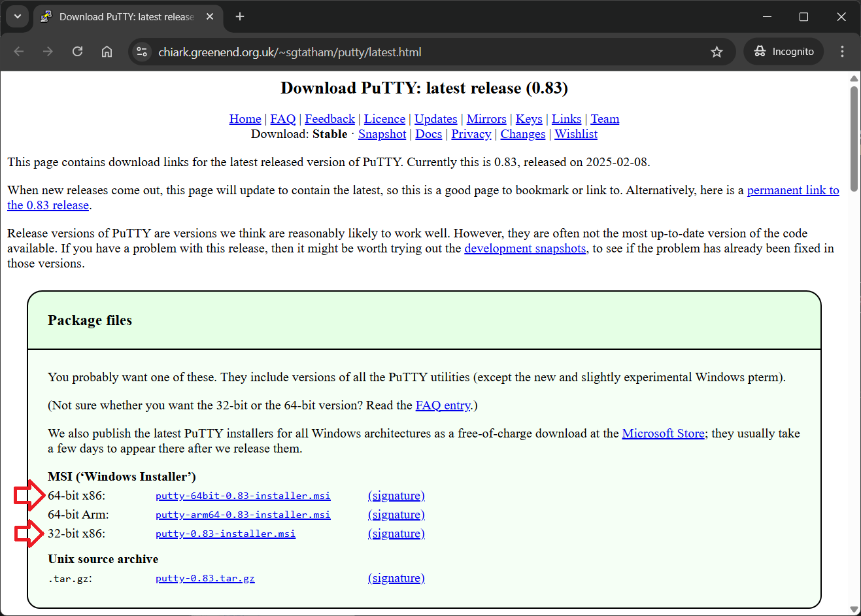Go to the browser home page icon
Image resolution: width=861 pixels, height=616 pixels.
coord(107,52)
